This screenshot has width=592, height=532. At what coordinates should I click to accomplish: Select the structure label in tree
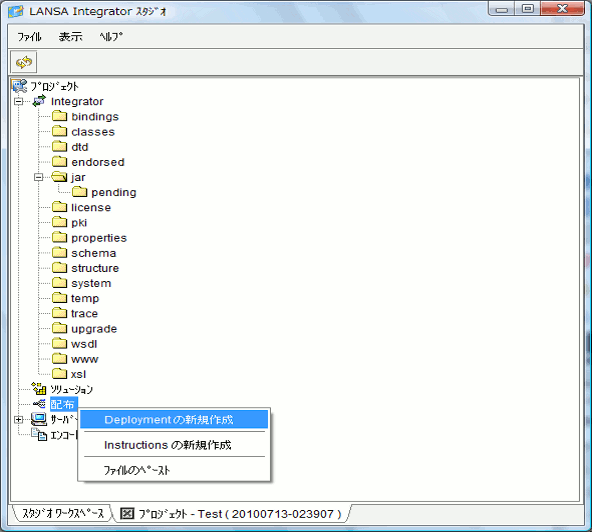point(95,268)
